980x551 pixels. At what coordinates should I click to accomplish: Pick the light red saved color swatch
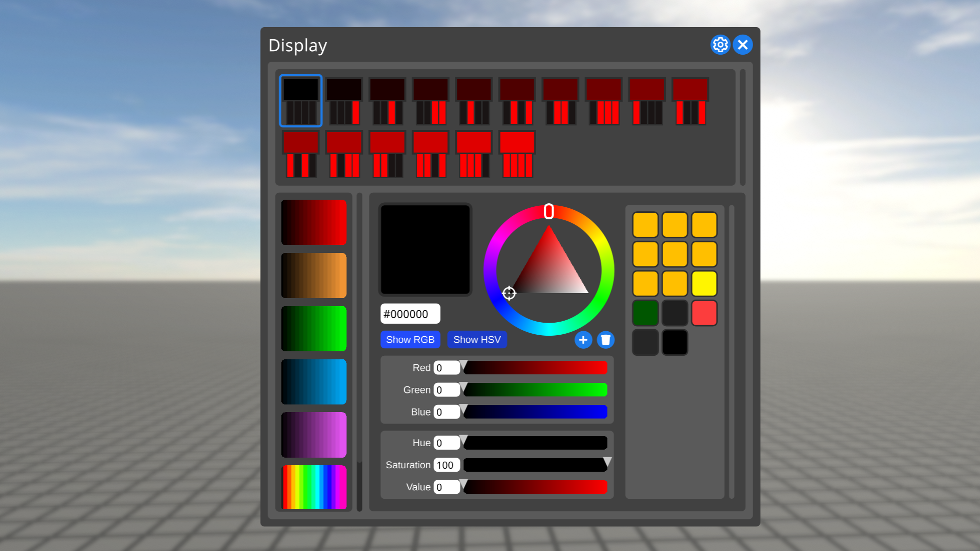tap(704, 313)
